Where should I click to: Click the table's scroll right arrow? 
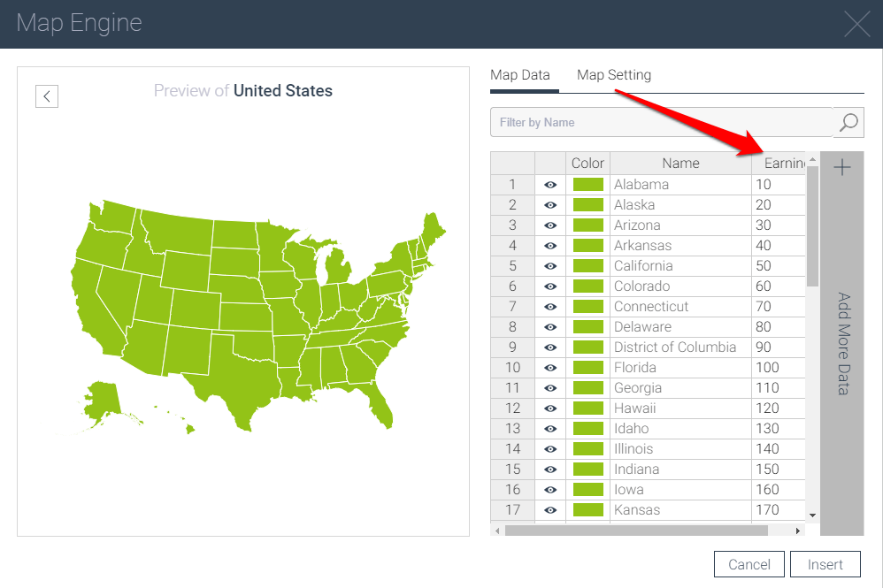coord(797,531)
